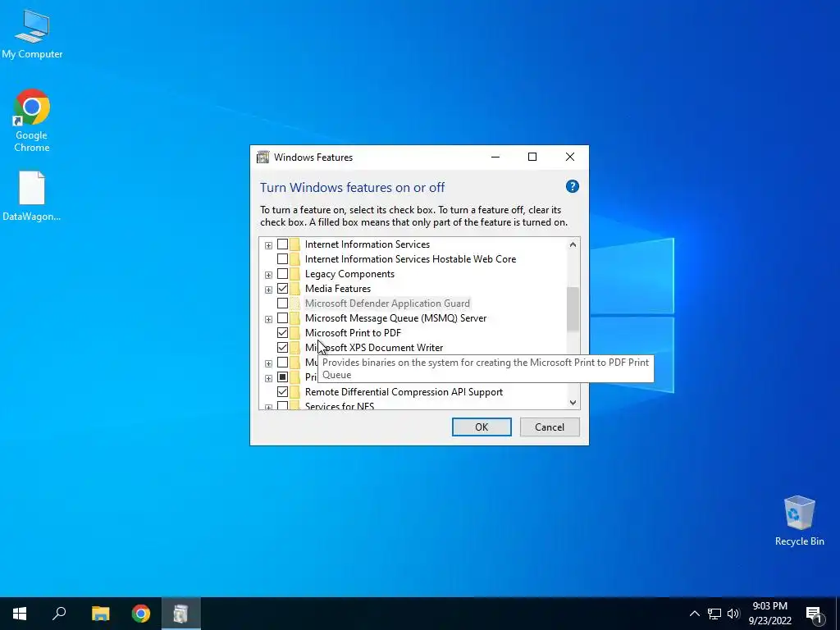Click the Windows Features taskbar button
Viewport: 840px width, 630px height.
tap(181, 614)
